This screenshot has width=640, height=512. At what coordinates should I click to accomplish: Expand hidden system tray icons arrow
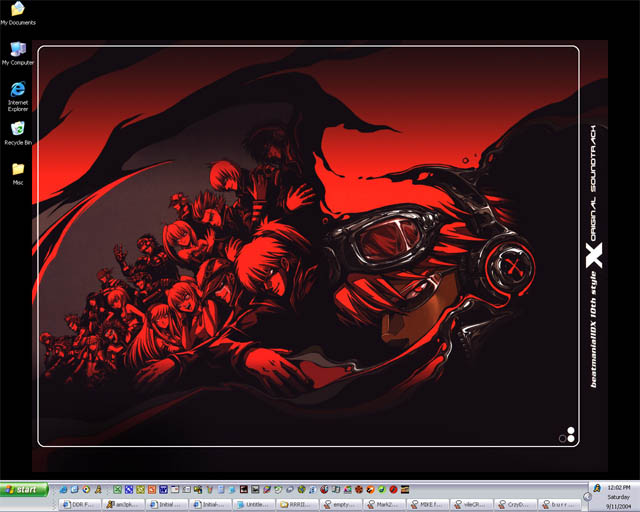tap(587, 497)
